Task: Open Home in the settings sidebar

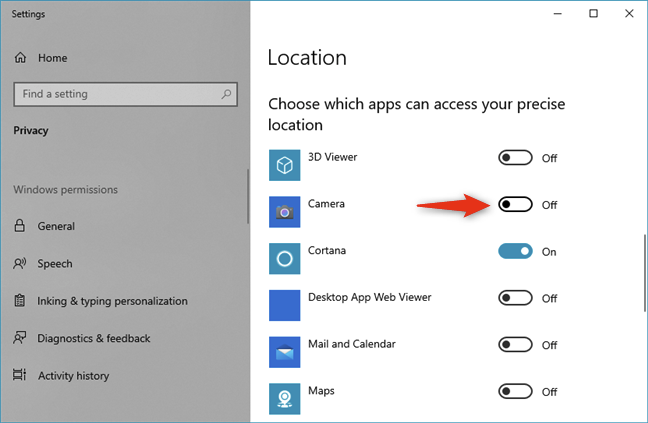Action: tap(52, 58)
